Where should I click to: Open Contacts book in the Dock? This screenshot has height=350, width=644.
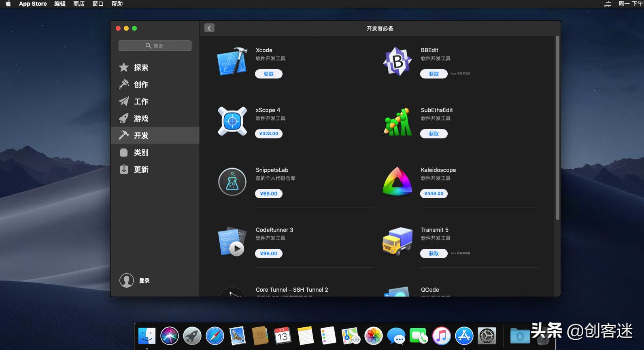click(x=260, y=336)
